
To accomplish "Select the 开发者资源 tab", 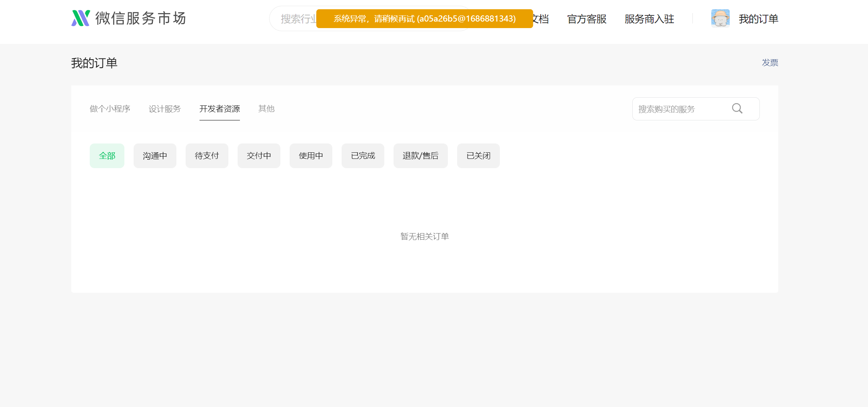I will (x=220, y=109).
